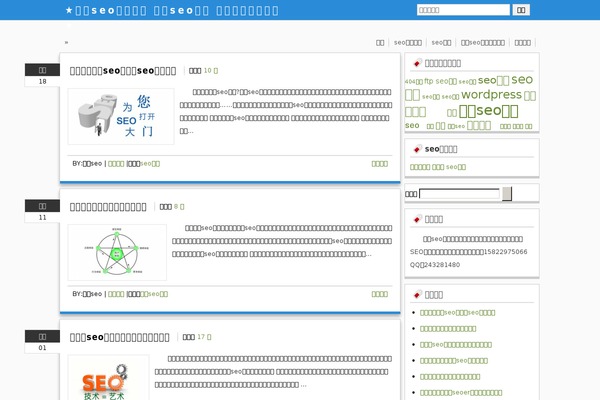The height and width of the screenshot is (400, 600).
Task: Open the comments link showing 17
Action: click(x=204, y=337)
